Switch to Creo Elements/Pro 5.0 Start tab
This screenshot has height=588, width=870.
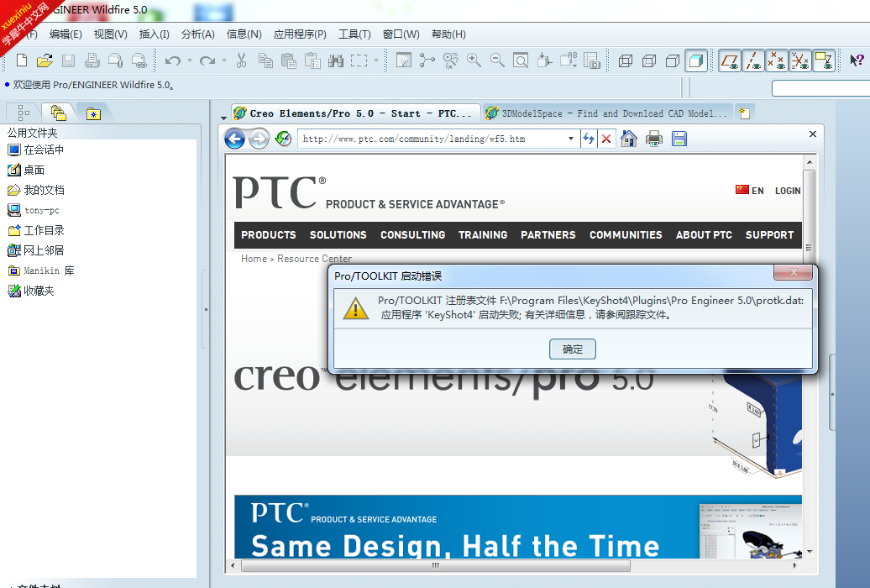coord(355,113)
